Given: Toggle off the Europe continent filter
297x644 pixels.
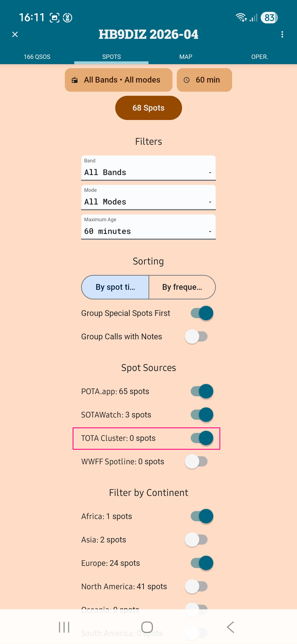Looking at the screenshot, I should point(202,563).
